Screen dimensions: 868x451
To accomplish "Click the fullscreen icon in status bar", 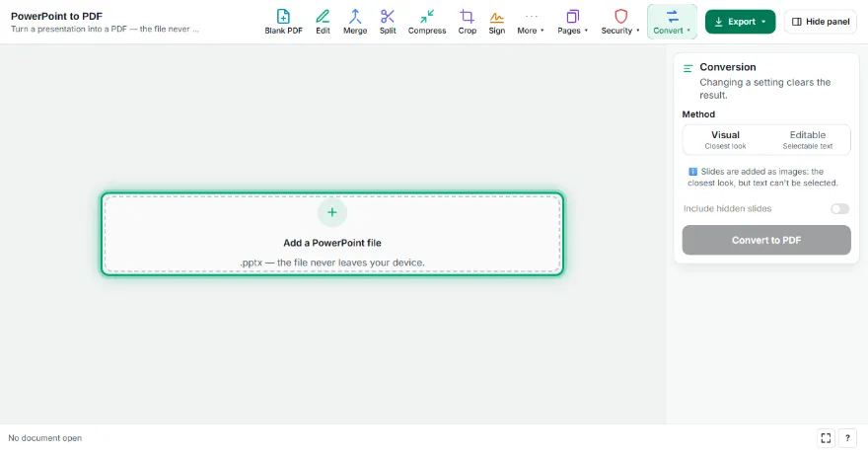I will tap(826, 438).
